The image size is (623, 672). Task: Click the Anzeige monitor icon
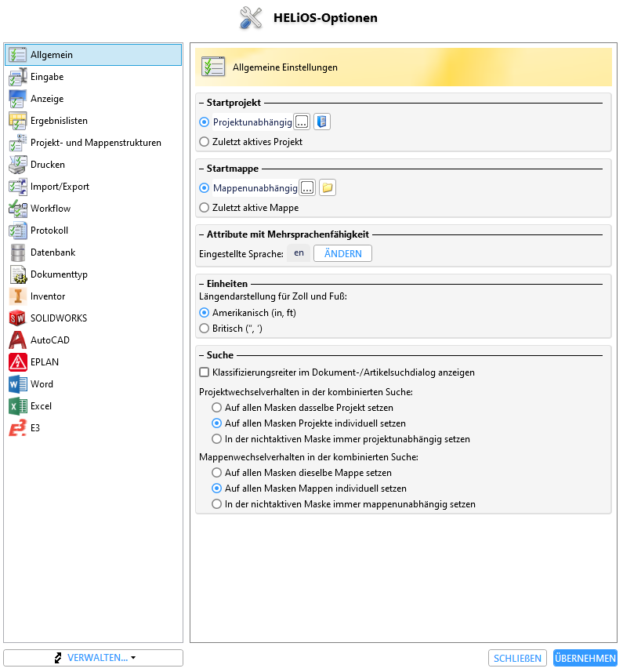17,99
